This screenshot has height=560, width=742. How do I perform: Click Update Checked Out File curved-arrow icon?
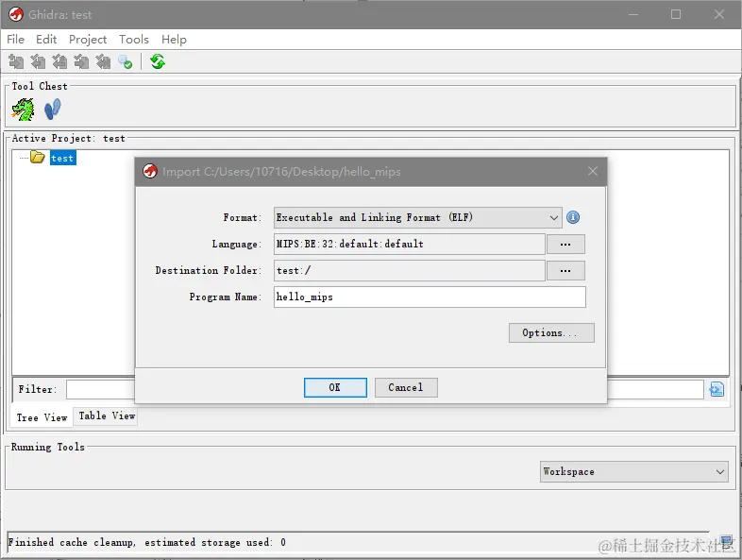[59, 62]
